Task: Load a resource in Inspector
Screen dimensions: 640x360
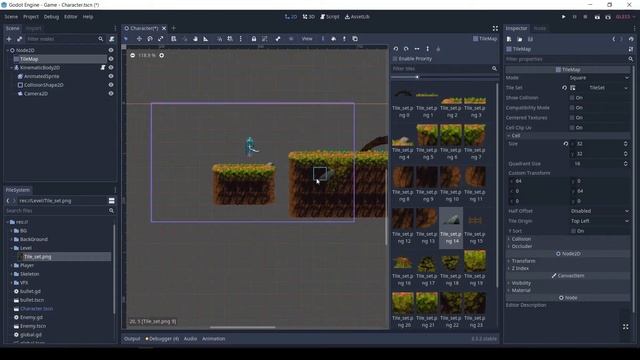Action: click(x=520, y=39)
